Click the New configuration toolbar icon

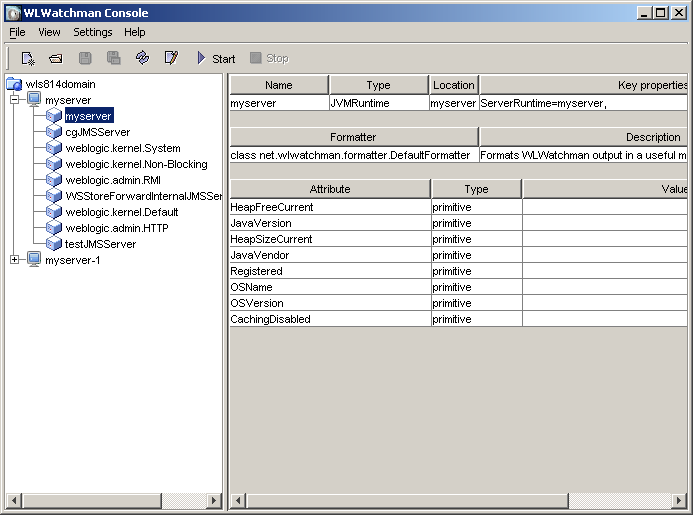click(28, 59)
